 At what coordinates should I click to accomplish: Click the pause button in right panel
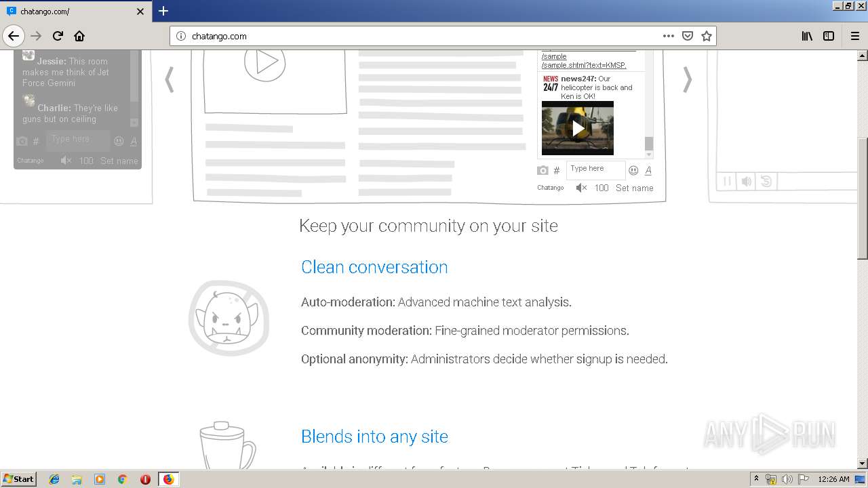click(x=727, y=181)
